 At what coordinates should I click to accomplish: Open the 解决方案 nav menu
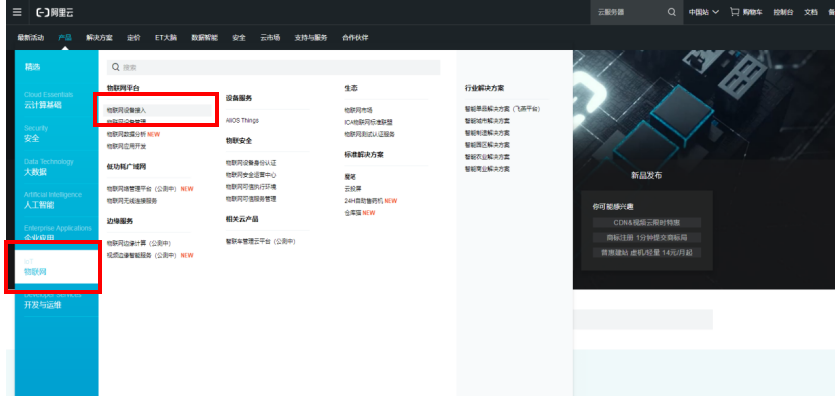(x=100, y=38)
